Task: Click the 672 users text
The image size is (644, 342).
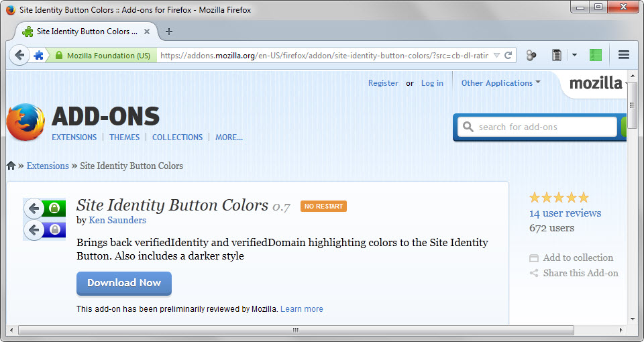Action: tap(551, 228)
